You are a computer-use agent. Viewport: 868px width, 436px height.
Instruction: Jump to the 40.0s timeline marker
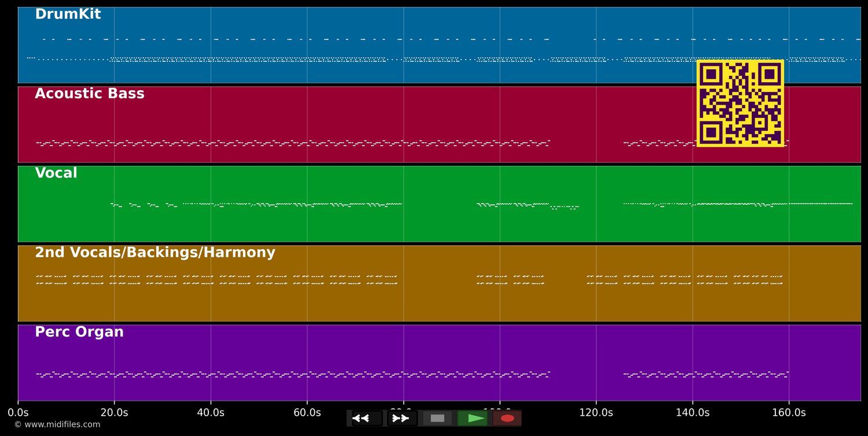click(x=211, y=412)
